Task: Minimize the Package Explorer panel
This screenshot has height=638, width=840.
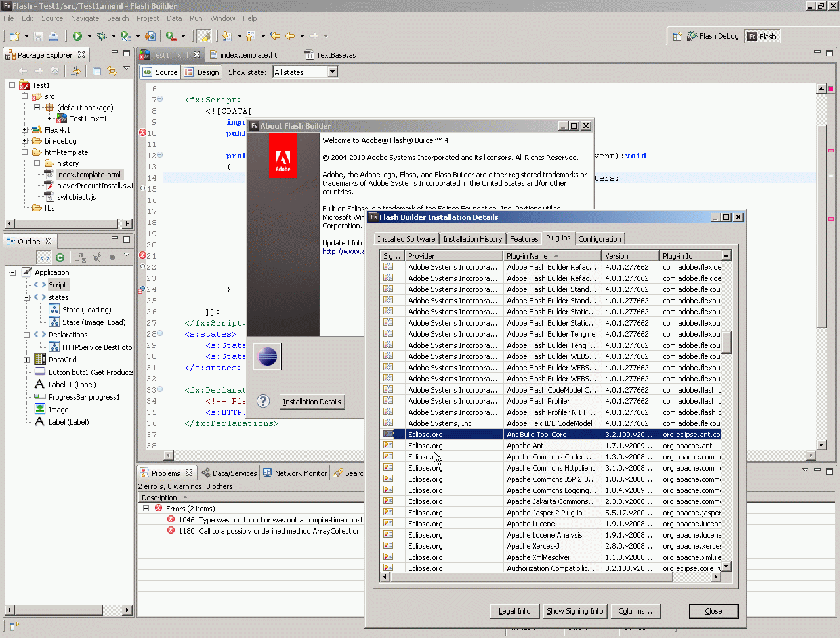Action: point(115,52)
